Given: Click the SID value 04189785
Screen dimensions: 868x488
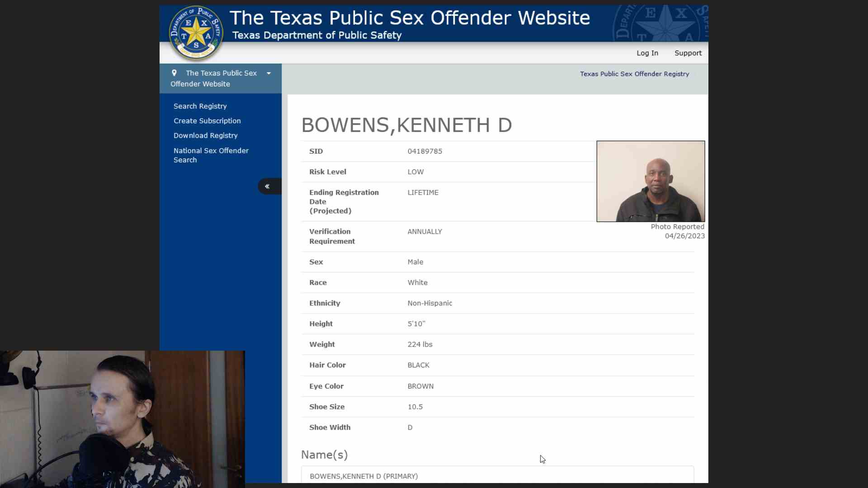Looking at the screenshot, I should (425, 151).
